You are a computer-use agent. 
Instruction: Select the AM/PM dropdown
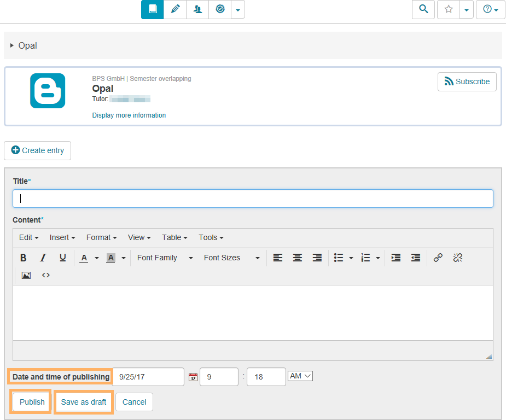[x=300, y=376]
